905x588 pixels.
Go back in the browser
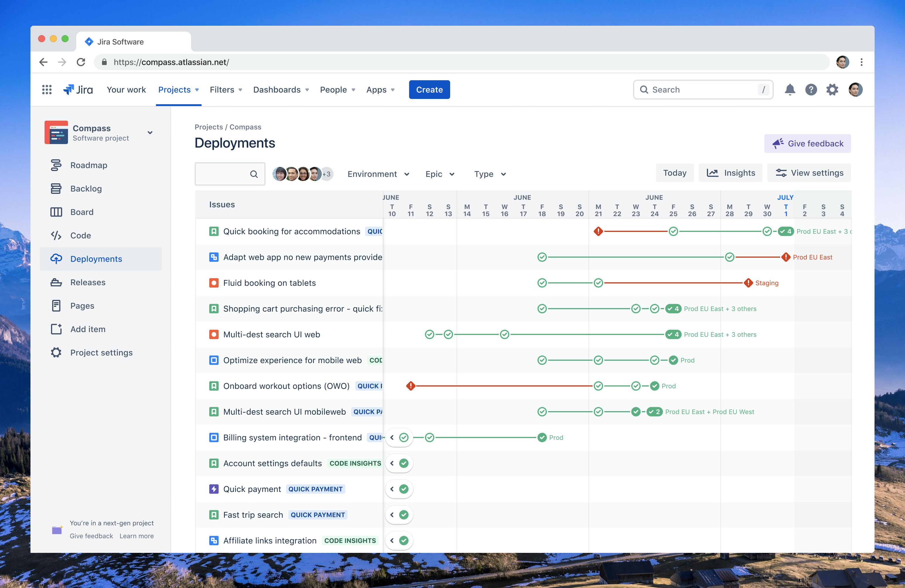click(43, 62)
